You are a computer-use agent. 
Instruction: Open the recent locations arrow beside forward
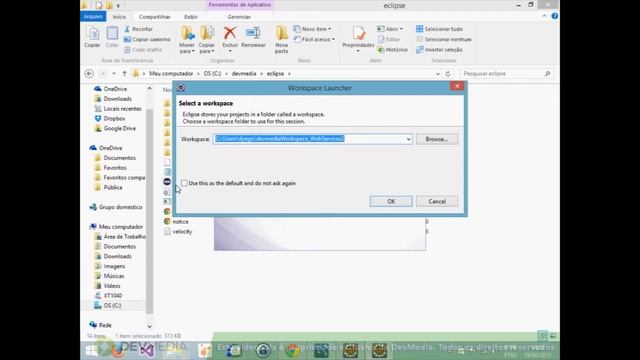(114, 73)
